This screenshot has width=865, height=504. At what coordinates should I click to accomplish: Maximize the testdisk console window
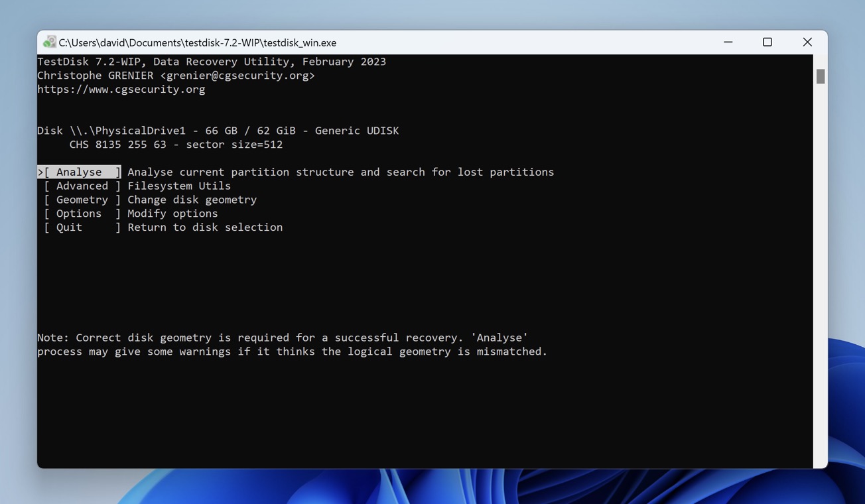pos(767,42)
